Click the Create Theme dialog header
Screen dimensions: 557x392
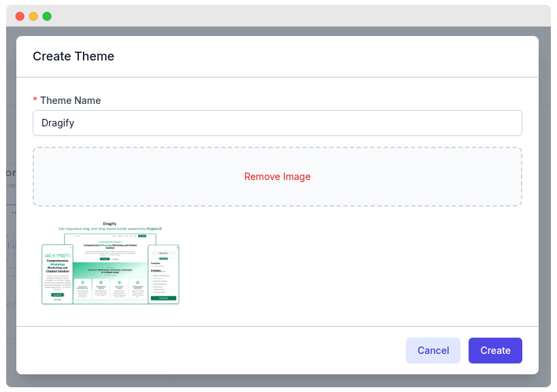pyautogui.click(x=73, y=56)
